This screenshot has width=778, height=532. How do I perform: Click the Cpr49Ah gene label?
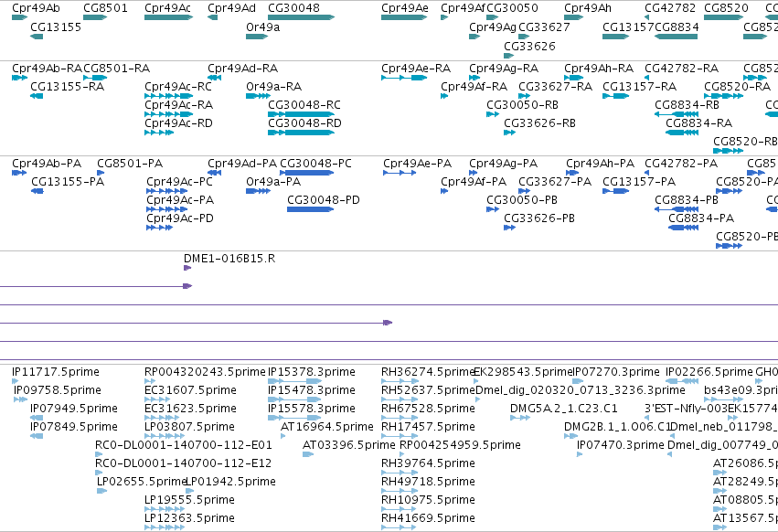pyautogui.click(x=588, y=8)
